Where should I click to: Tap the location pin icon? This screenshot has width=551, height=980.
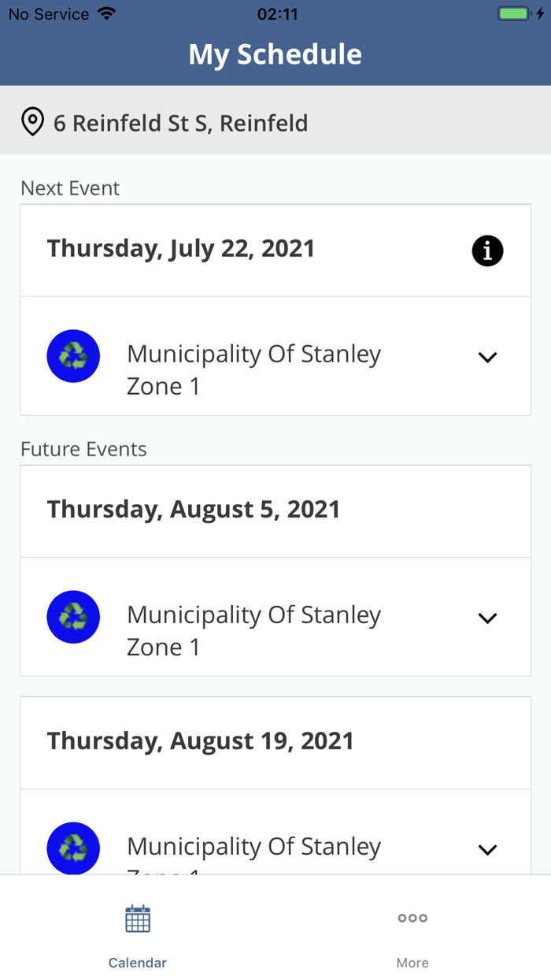(32, 123)
